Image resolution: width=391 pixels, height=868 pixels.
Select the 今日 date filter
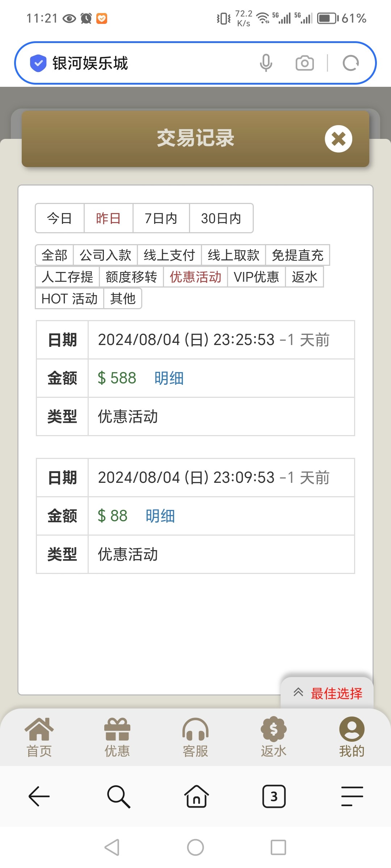tap(59, 218)
